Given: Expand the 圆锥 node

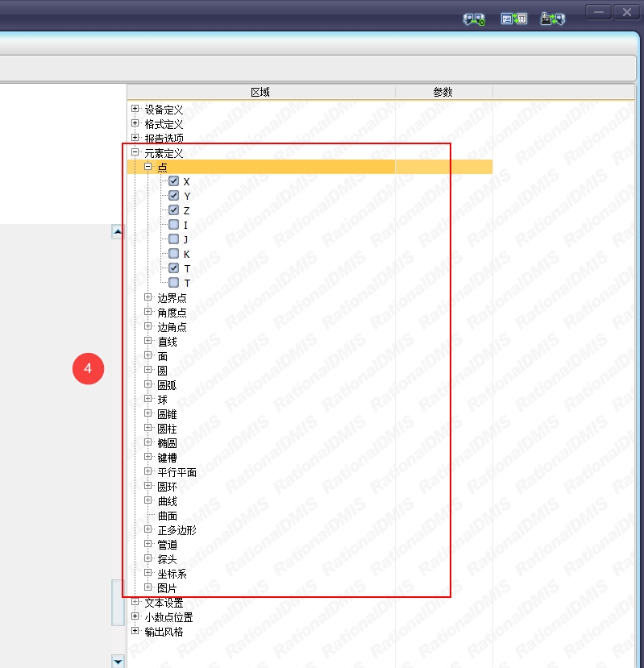Looking at the screenshot, I should point(147,413).
